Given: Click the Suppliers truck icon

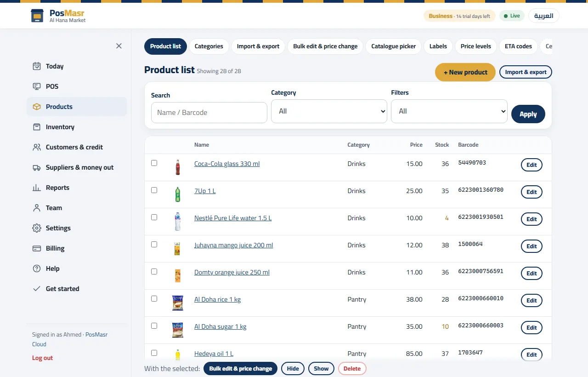Looking at the screenshot, I should pos(37,167).
